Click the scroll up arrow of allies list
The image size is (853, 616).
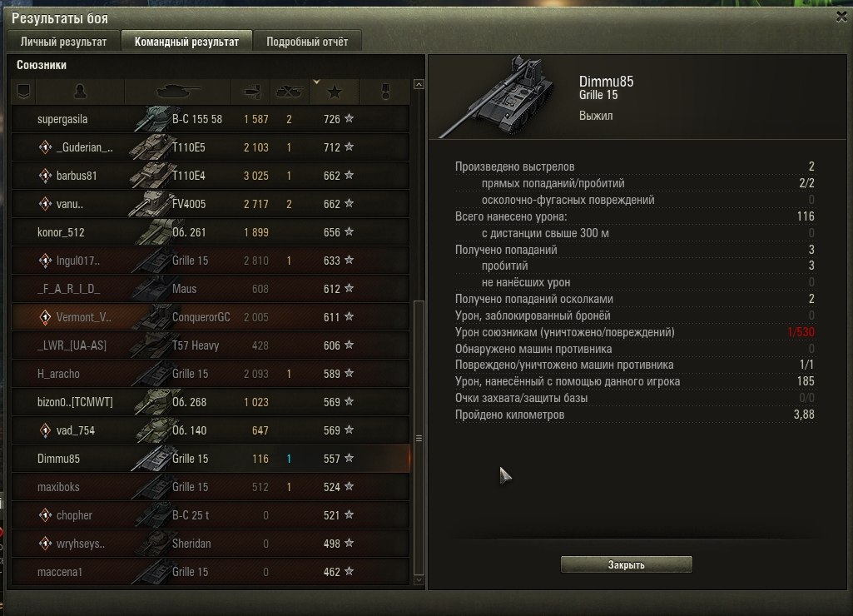pos(419,84)
